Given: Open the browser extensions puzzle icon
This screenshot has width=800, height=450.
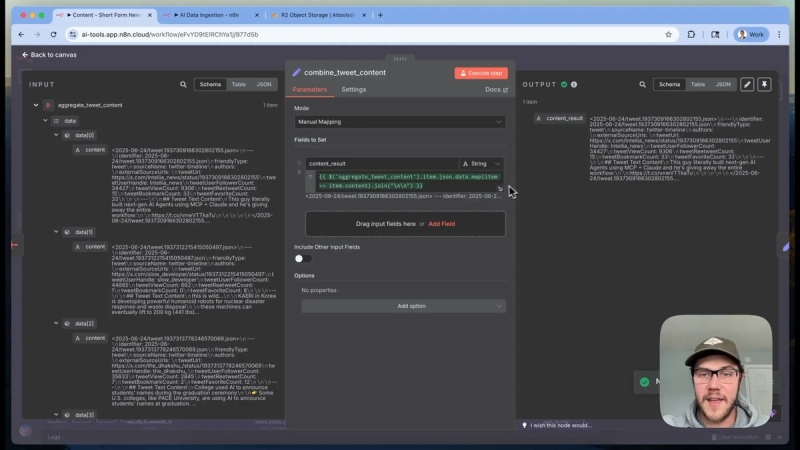Looking at the screenshot, I should pos(691,35).
